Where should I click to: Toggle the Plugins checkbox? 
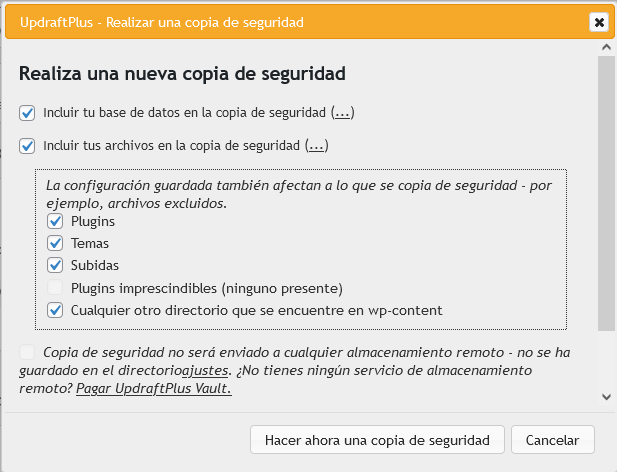[x=55, y=221]
